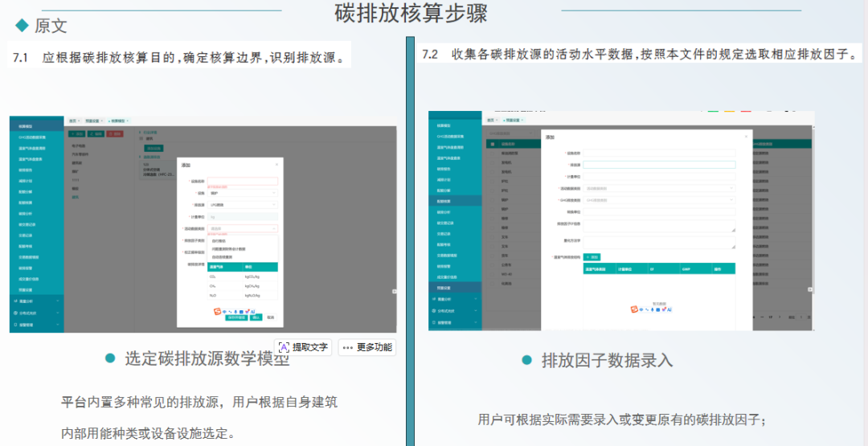Viewport: 868px width, 446px height.
Task: Check the WD-40 row checkbox
Action: tap(492, 274)
